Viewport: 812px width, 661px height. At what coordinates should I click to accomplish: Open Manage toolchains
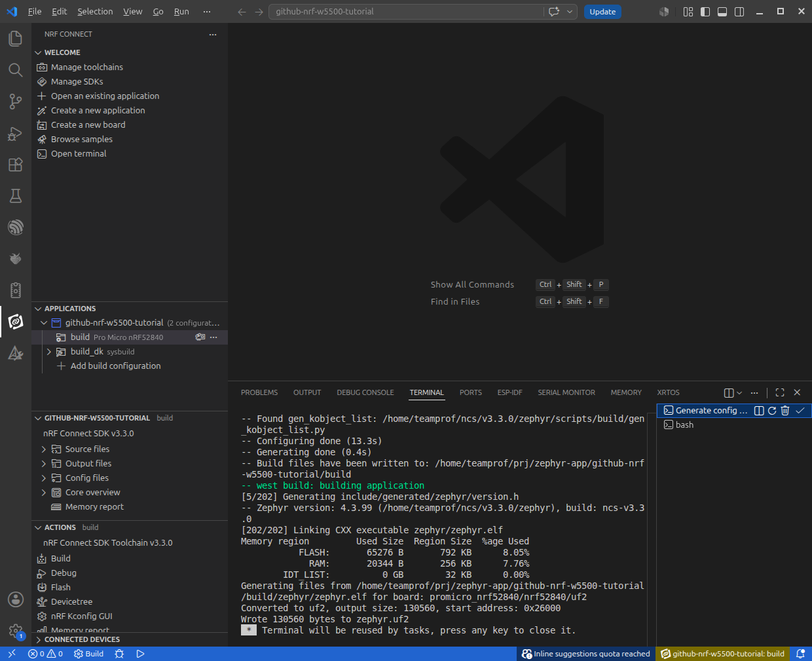pyautogui.click(x=87, y=67)
